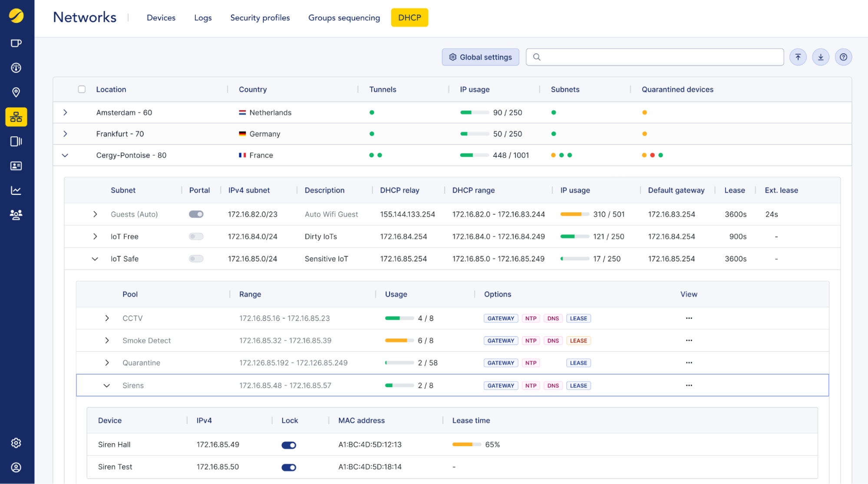Screen dimensions: 868x484
Task: Expand the CCTV pool row
Action: point(107,318)
